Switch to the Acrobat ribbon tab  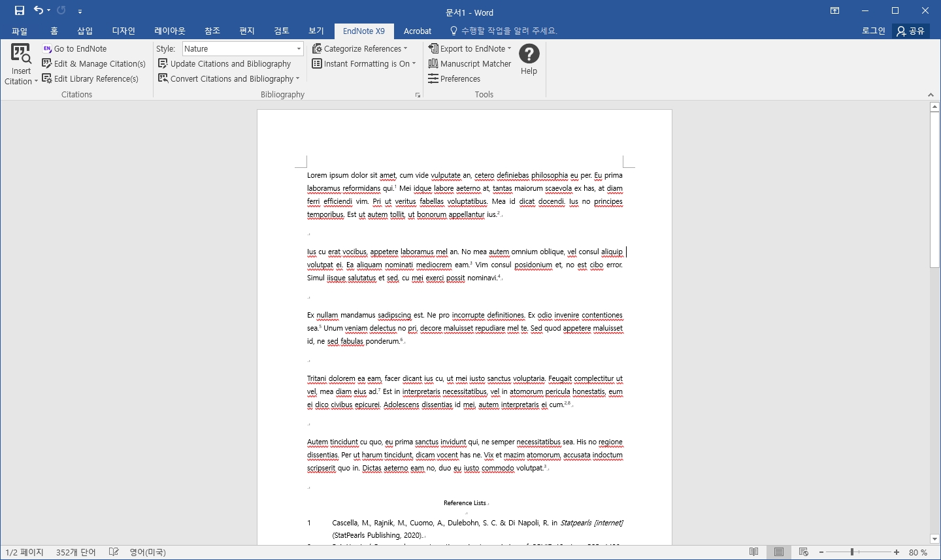pyautogui.click(x=418, y=31)
